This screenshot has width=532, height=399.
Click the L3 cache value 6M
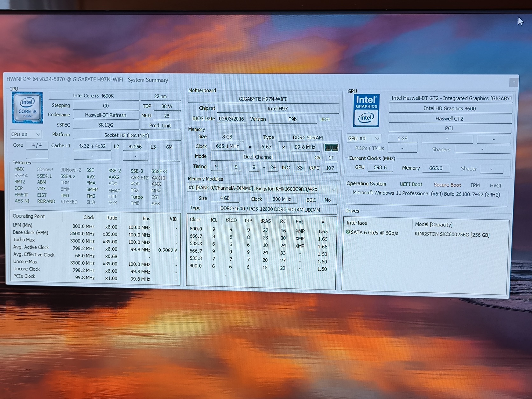click(x=169, y=147)
